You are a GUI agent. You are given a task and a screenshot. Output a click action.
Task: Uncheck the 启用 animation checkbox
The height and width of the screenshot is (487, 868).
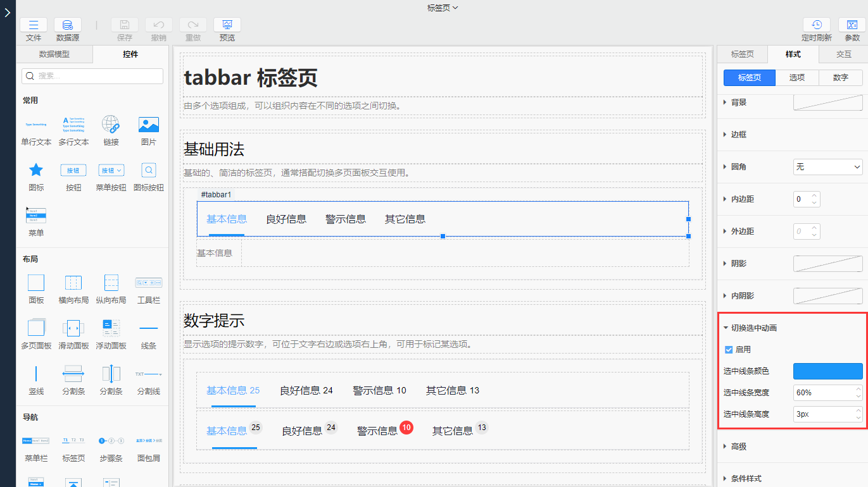point(729,349)
